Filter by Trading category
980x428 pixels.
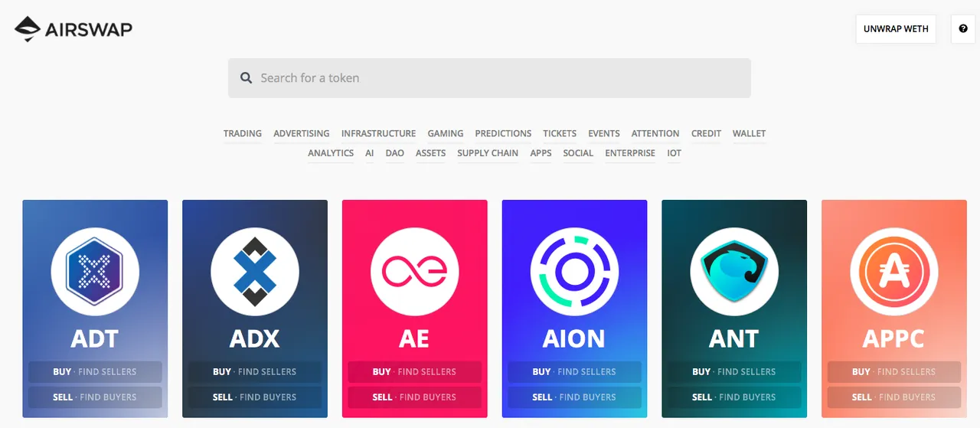[x=243, y=133]
